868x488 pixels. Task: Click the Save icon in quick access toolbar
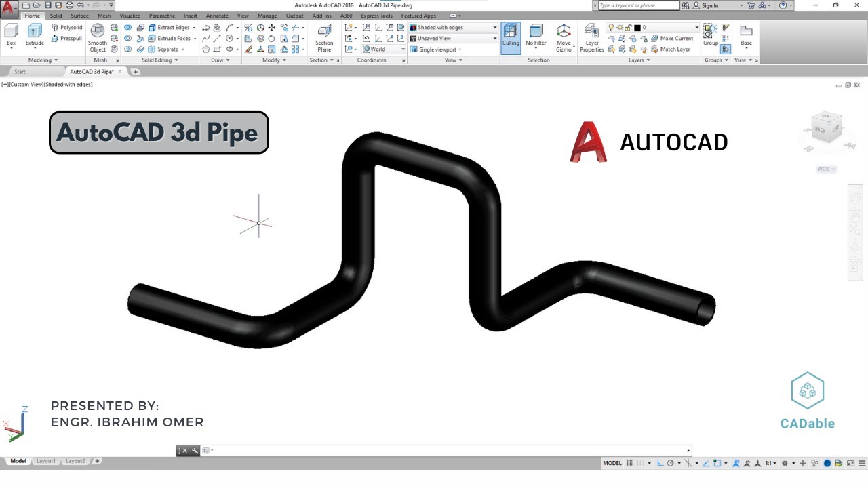click(x=48, y=5)
